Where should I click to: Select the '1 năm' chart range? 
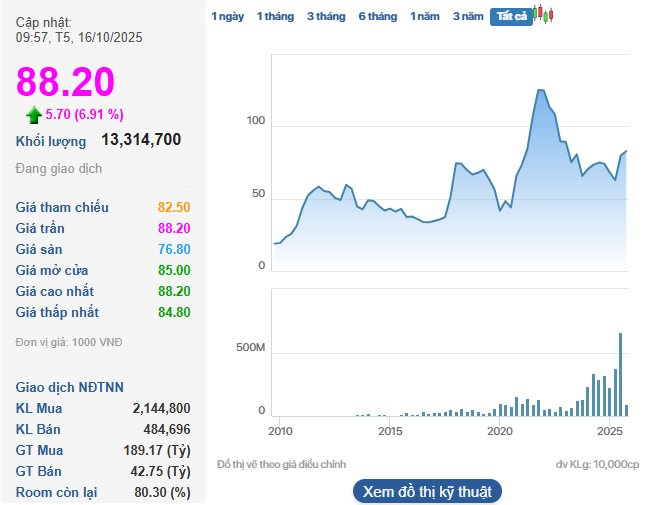[x=425, y=16]
